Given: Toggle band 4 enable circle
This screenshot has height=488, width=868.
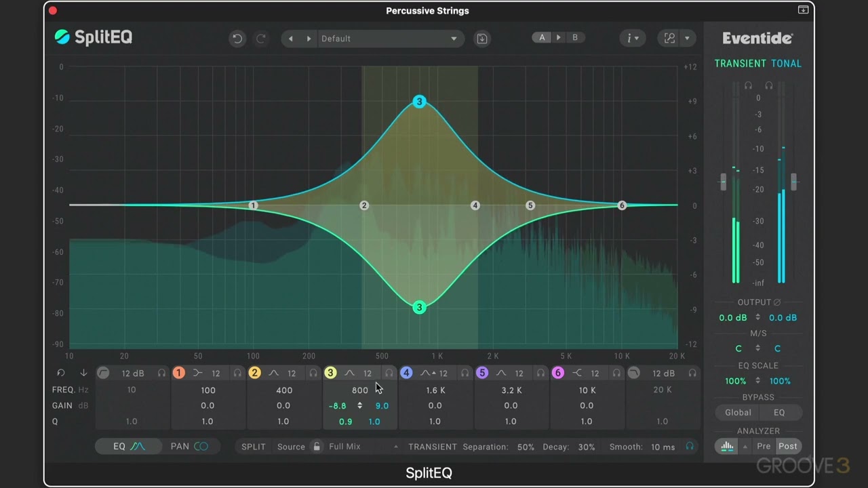Looking at the screenshot, I should [406, 373].
